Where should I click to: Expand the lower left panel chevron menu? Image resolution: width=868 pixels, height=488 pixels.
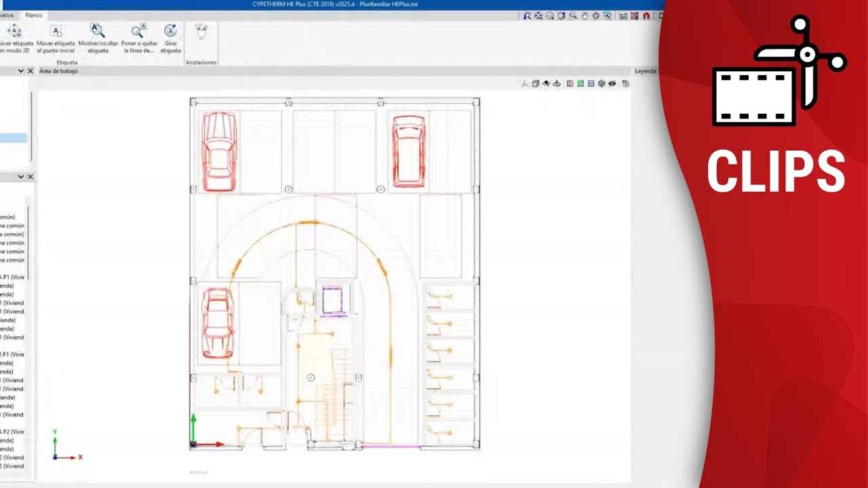tap(20, 176)
